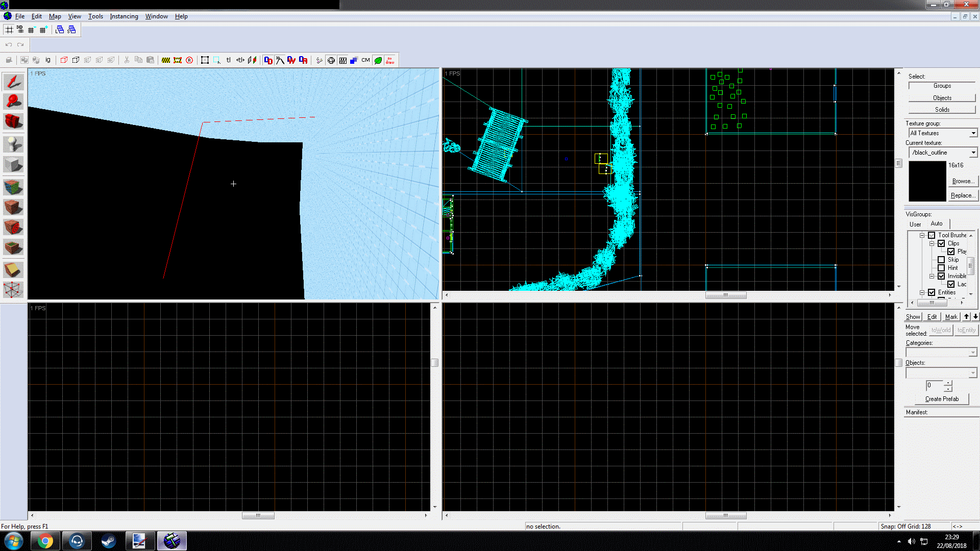Click the Replace... texture button
980x551 pixels.
coord(963,195)
